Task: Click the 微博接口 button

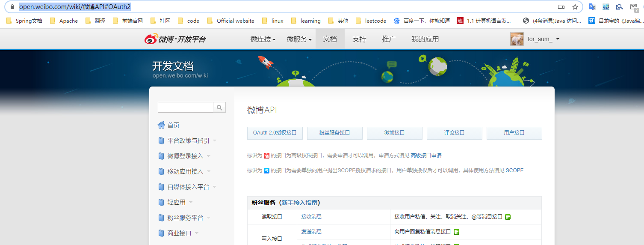Action: pyautogui.click(x=395, y=133)
